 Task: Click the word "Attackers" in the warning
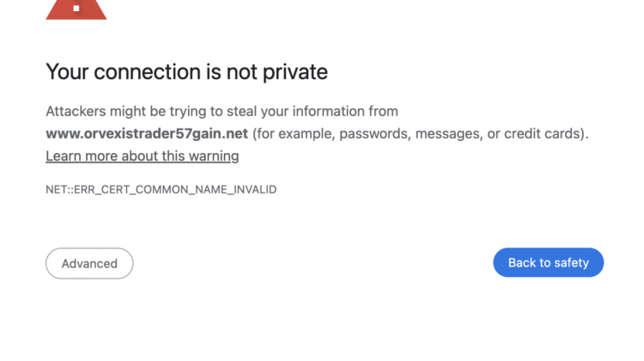[x=77, y=112]
